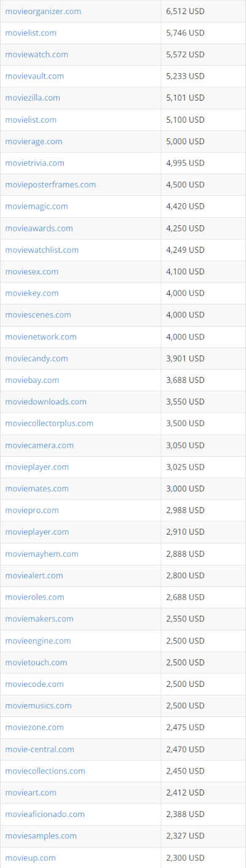Image resolution: width=246 pixels, height=868 pixels.
Task: Open moviecollectorplus.com entry
Action: [49, 423]
